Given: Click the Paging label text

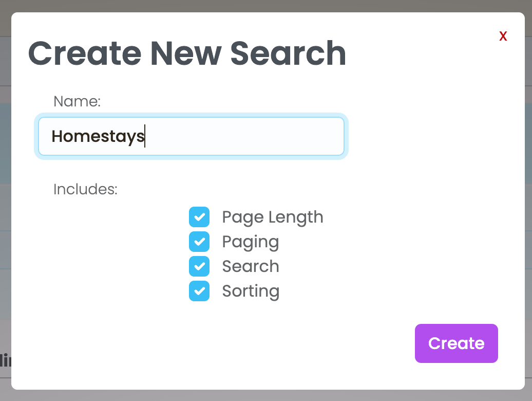Looking at the screenshot, I should coord(251,242).
